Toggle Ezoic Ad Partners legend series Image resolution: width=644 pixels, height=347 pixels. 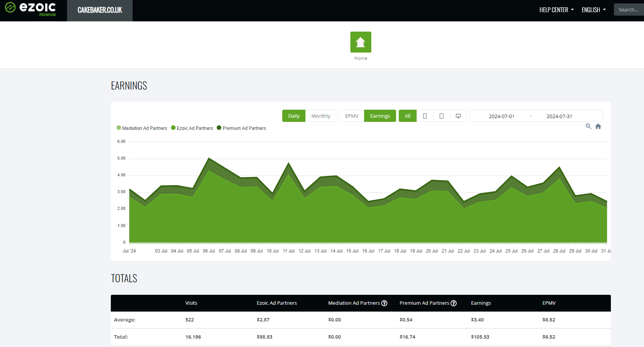(192, 128)
